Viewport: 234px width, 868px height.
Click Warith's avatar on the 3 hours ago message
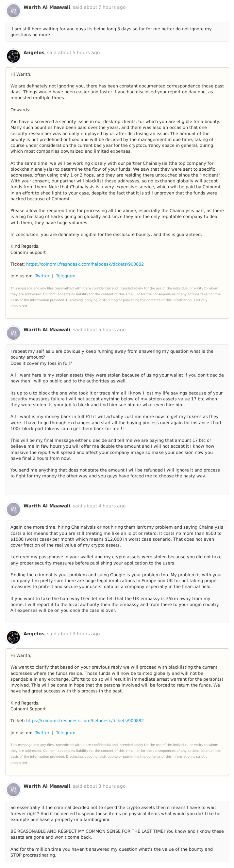tap(13, 789)
